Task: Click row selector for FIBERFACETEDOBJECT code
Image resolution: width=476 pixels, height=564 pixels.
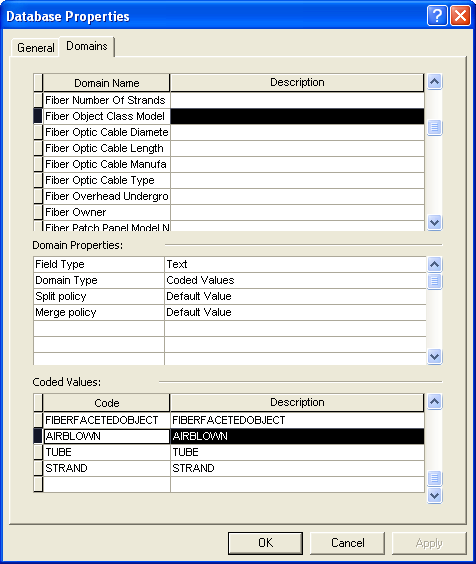Action: coord(38,420)
